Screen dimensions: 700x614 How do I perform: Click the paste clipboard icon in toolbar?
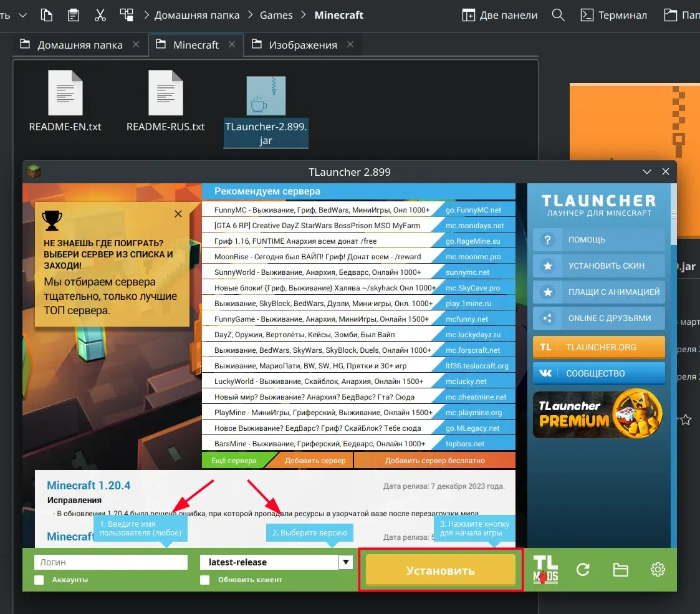pos(73,15)
